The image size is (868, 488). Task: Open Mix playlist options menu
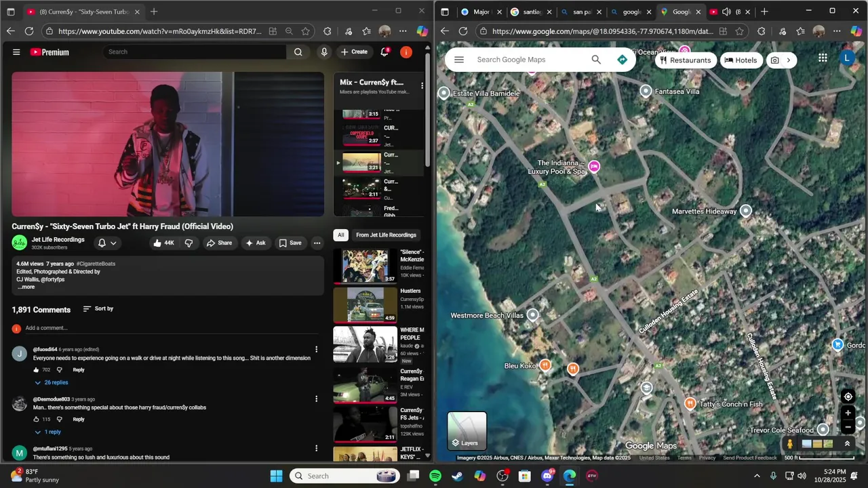click(x=422, y=86)
